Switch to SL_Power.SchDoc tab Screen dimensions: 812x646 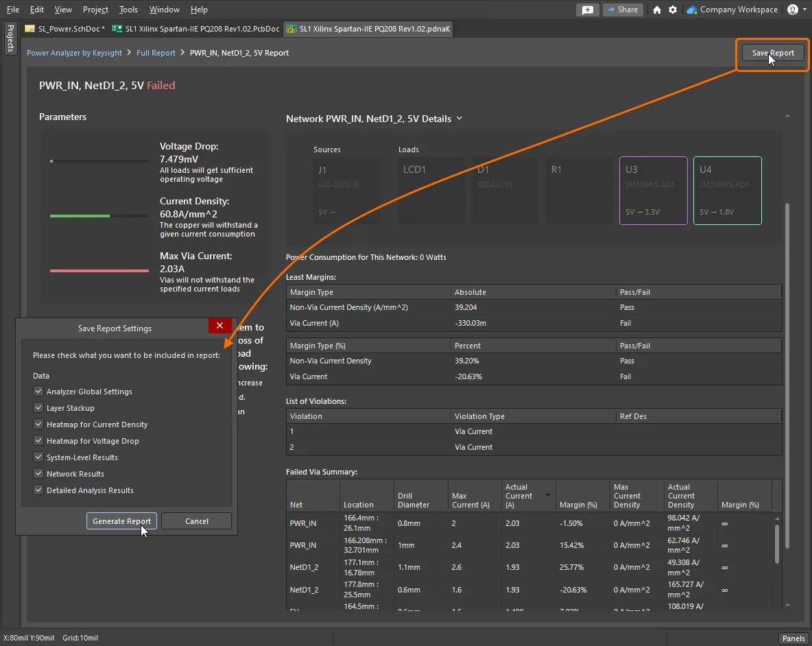click(x=66, y=29)
